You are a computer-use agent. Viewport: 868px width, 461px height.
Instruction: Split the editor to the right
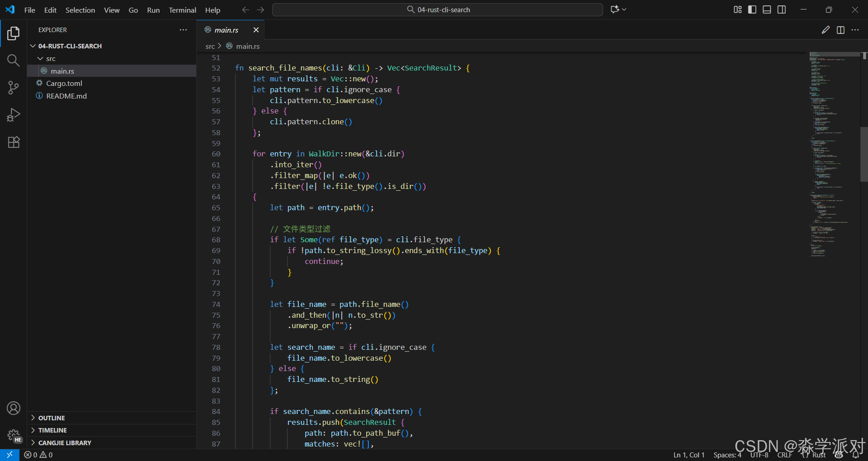click(840, 30)
